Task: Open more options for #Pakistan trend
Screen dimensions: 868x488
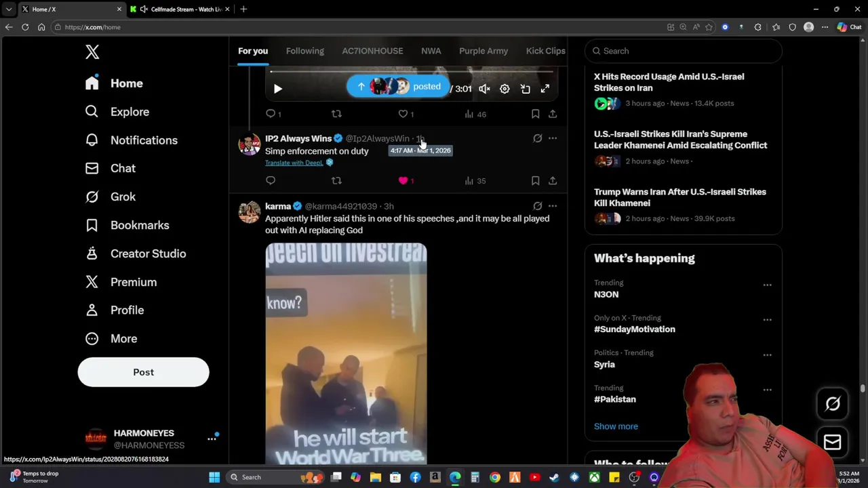Action: coord(767,390)
